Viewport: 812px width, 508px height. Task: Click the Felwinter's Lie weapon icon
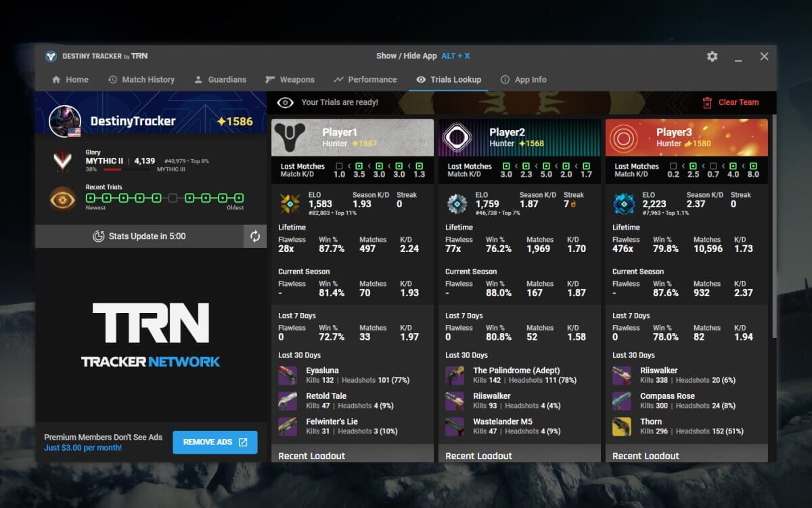[288, 426]
